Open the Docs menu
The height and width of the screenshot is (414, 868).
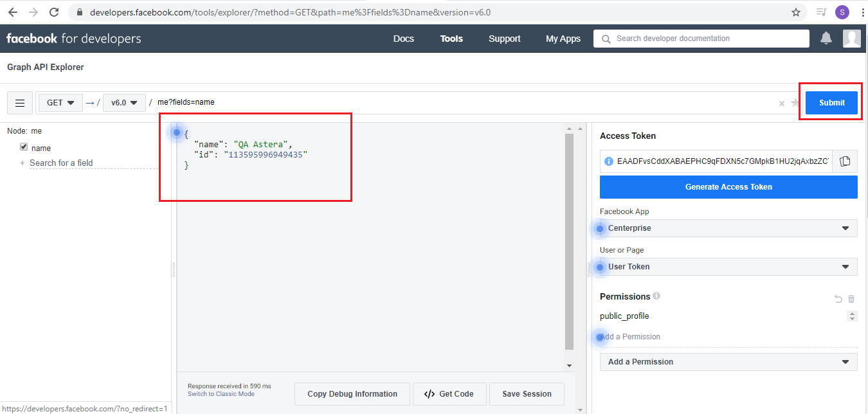pos(403,39)
